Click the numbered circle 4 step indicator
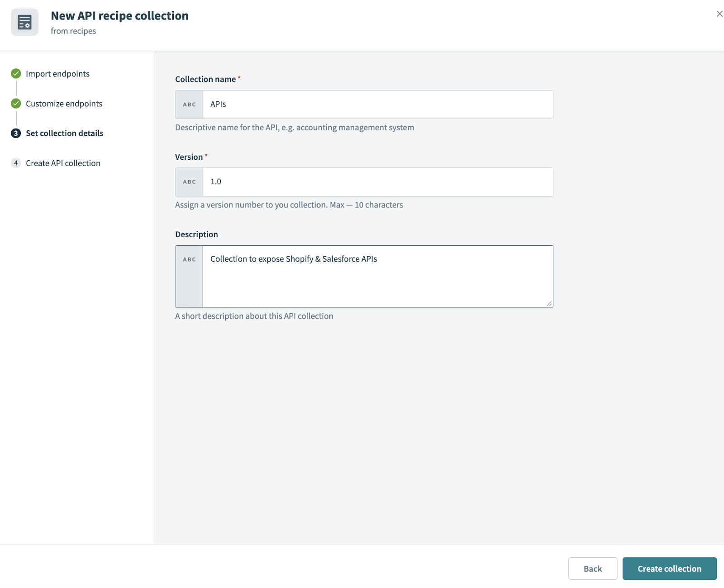This screenshot has width=724, height=588. pos(16,163)
